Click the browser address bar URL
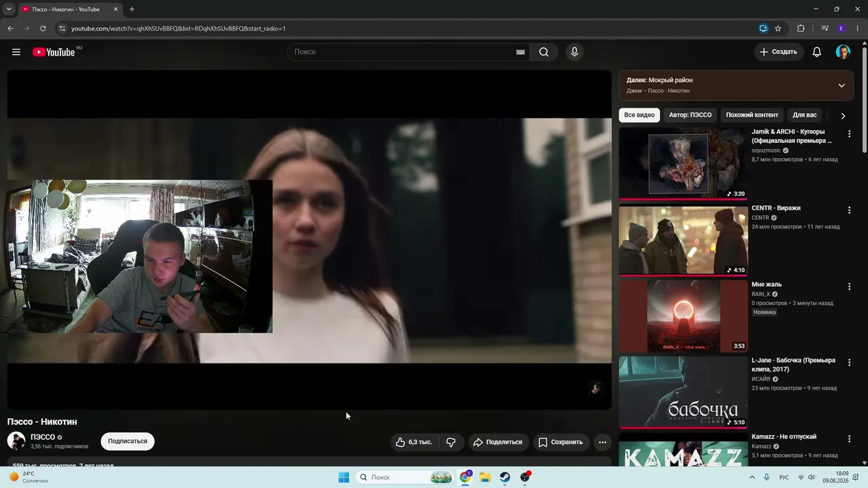The width and height of the screenshot is (868, 488). (x=178, y=28)
